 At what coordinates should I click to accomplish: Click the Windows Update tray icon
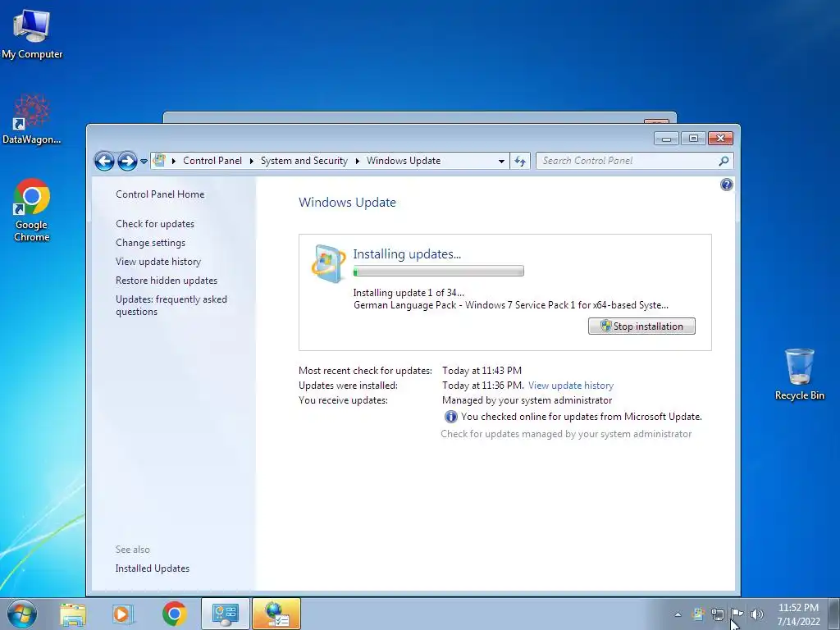tap(698, 614)
